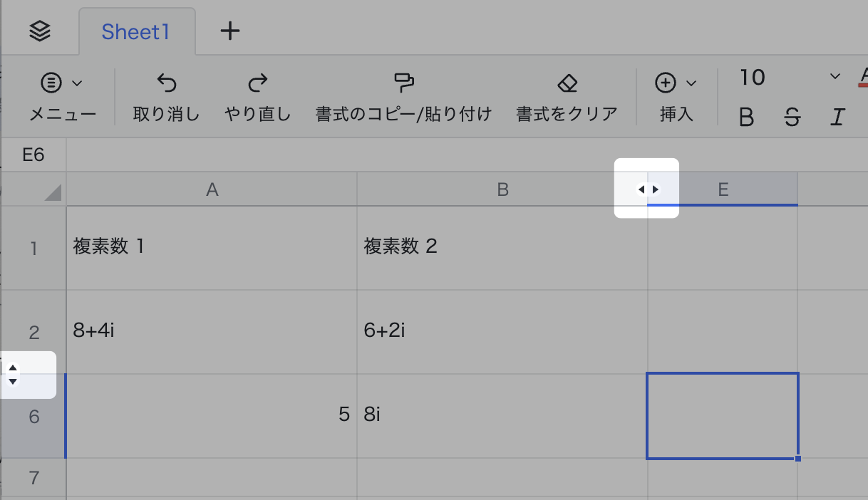The height and width of the screenshot is (500, 868).
Task: Click the redo (やり直し) arrow icon
Action: coord(257,84)
